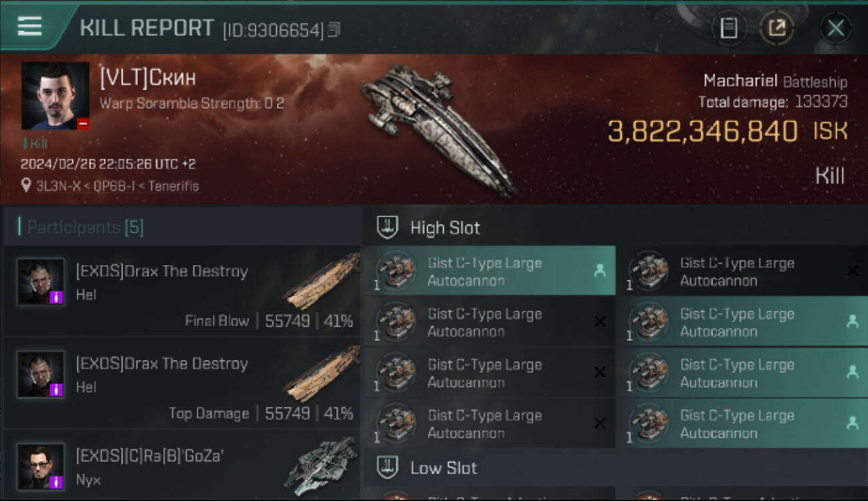The width and height of the screenshot is (868, 501).
Task: Select the Participants [5] tab
Action: [85, 227]
